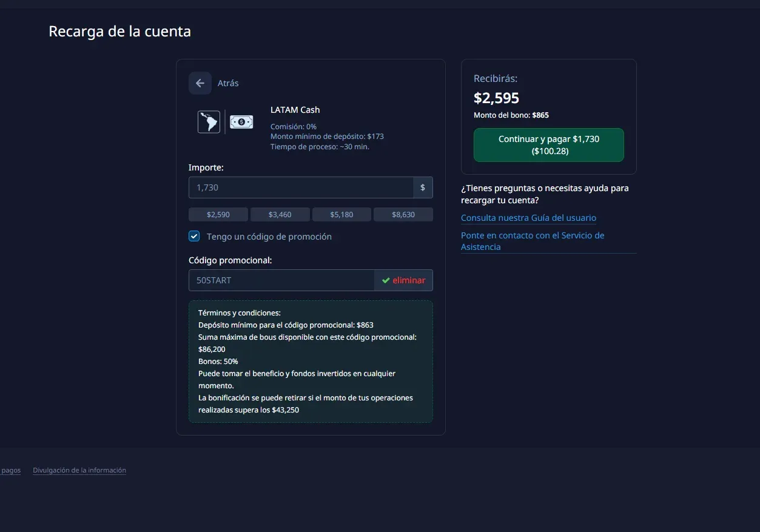The width and height of the screenshot is (760, 532).
Task: Choose the $8,630 preset amount
Action: pyautogui.click(x=403, y=215)
